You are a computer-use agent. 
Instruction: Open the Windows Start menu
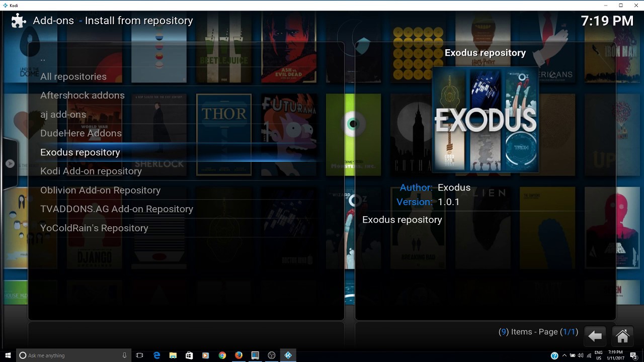click(8, 355)
